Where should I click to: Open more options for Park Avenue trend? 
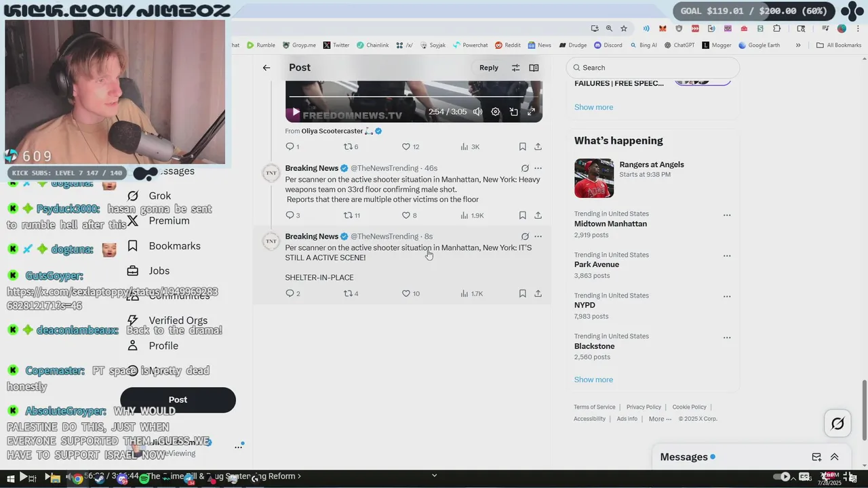coord(727,256)
